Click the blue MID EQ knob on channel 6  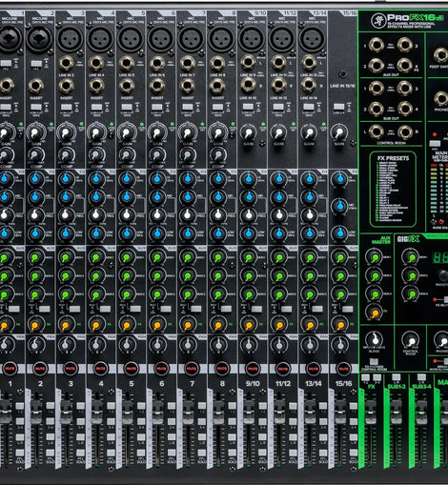[156, 197]
